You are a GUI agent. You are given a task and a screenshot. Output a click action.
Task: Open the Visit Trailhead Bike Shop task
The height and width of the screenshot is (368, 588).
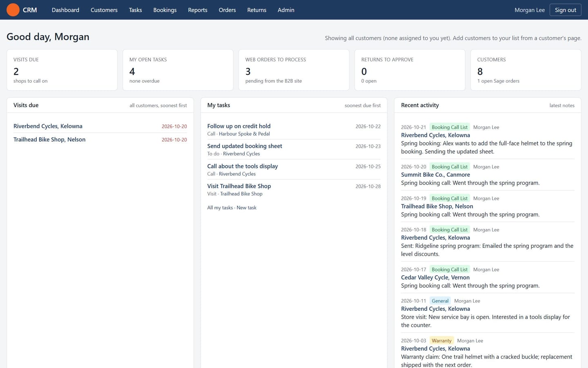(239, 186)
